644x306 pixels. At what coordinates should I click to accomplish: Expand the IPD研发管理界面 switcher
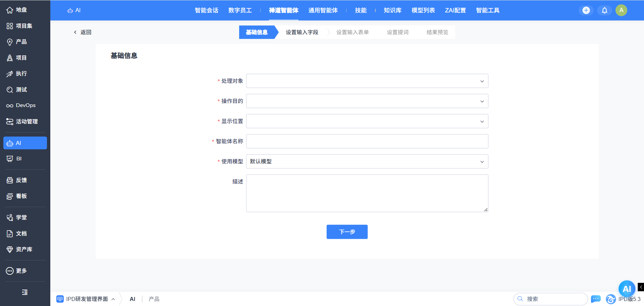[86, 299]
